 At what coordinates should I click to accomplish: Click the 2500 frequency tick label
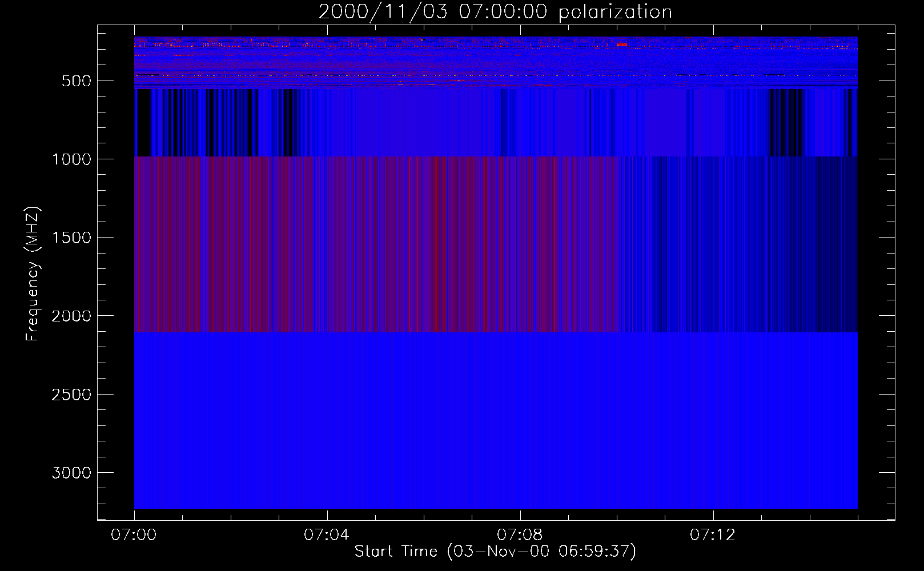(x=71, y=395)
